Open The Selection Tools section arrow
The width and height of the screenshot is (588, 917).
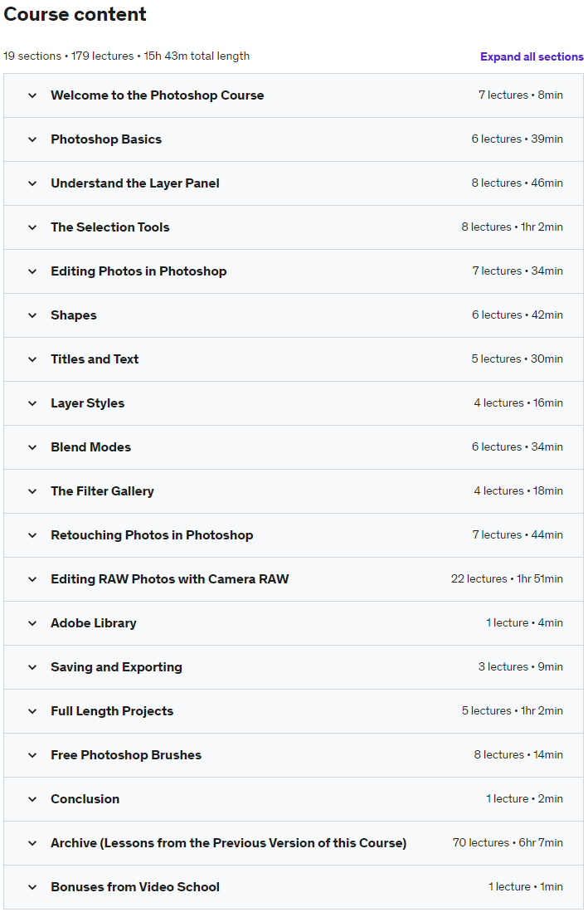(32, 227)
